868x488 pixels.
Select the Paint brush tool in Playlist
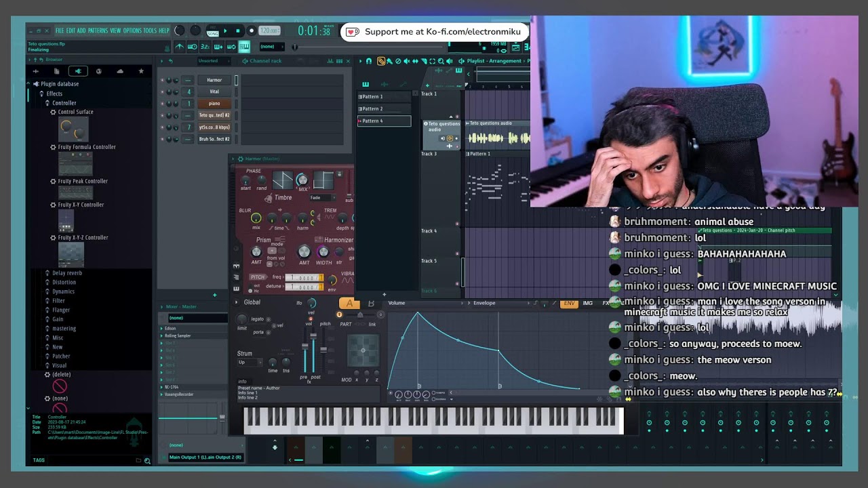point(389,61)
